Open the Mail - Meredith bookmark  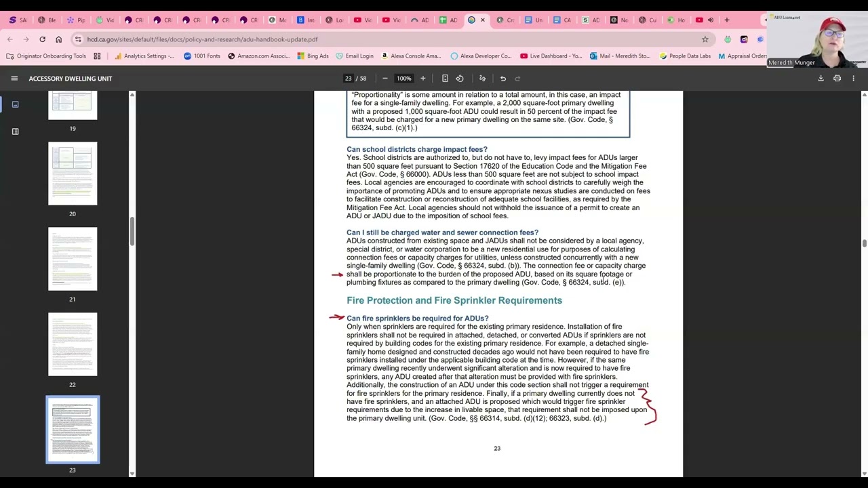[620, 56]
